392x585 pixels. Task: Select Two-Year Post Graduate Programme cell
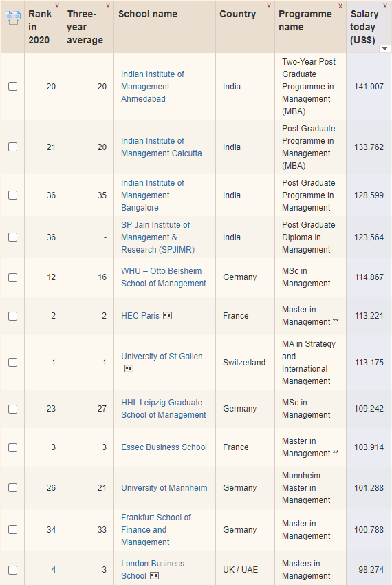309,87
